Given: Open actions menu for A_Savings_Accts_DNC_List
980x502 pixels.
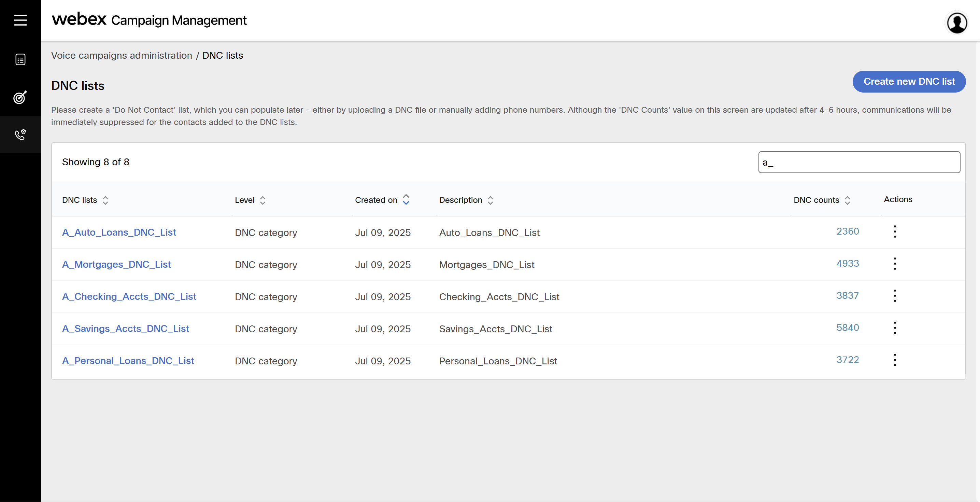Looking at the screenshot, I should (x=894, y=328).
